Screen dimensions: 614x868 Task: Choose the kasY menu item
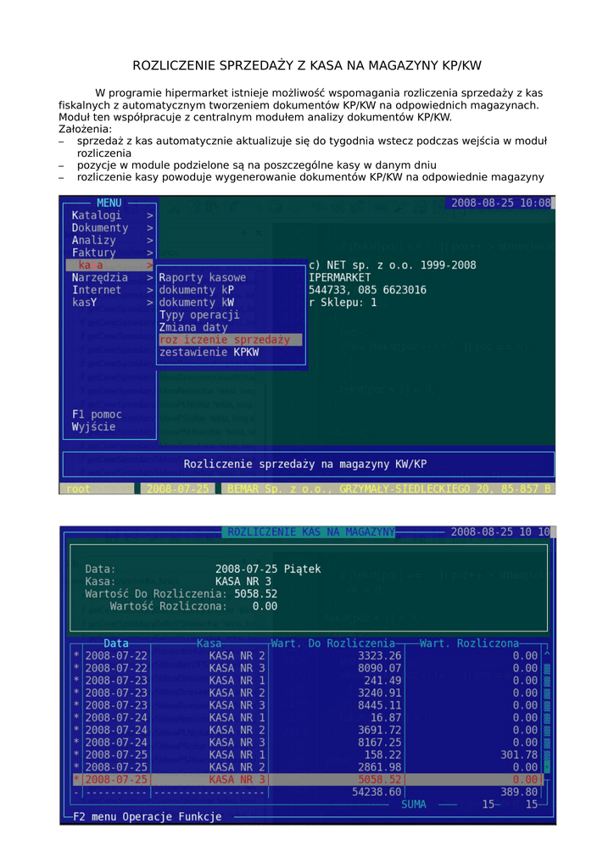[85, 302]
